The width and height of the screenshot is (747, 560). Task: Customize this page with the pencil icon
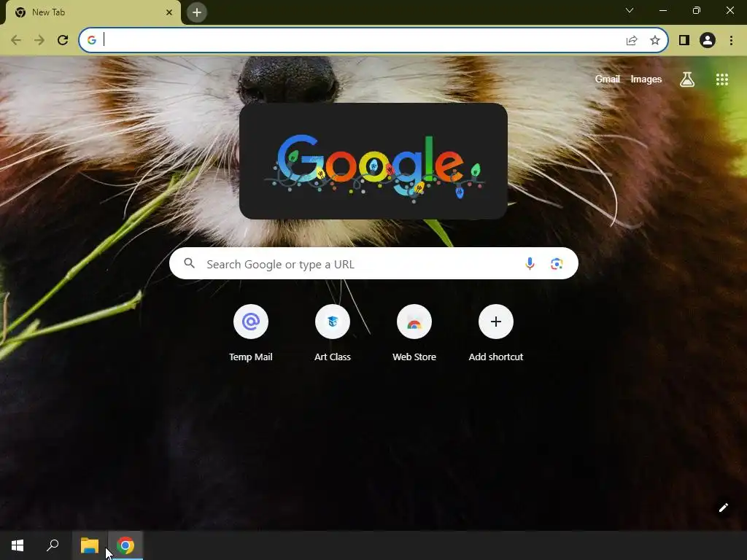(x=723, y=507)
